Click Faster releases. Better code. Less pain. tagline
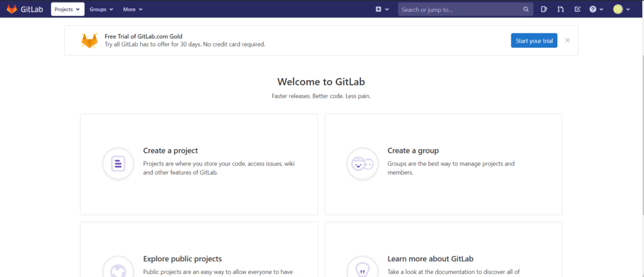644x277 pixels. (321, 96)
